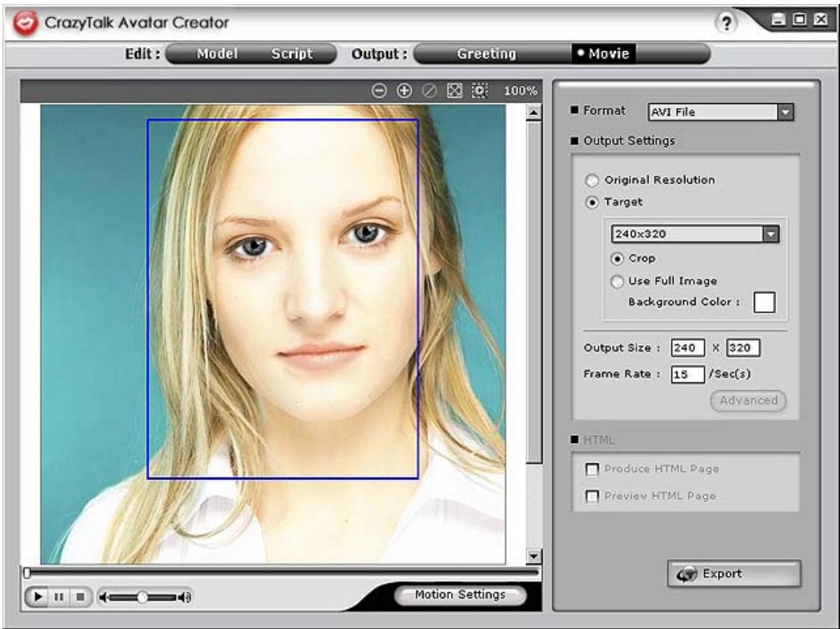840x629 pixels.
Task: Click the output width field 240
Action: [x=687, y=348]
